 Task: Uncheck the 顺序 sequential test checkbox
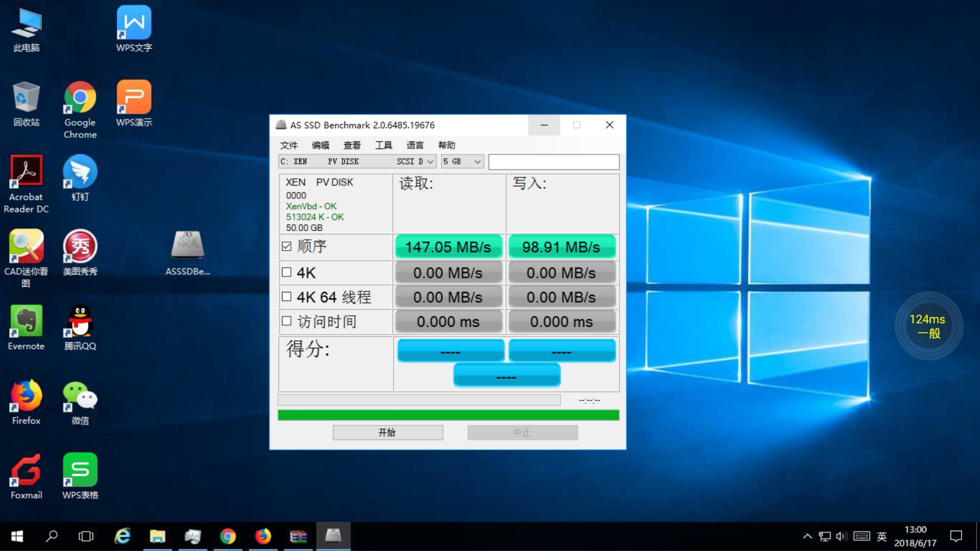click(287, 246)
